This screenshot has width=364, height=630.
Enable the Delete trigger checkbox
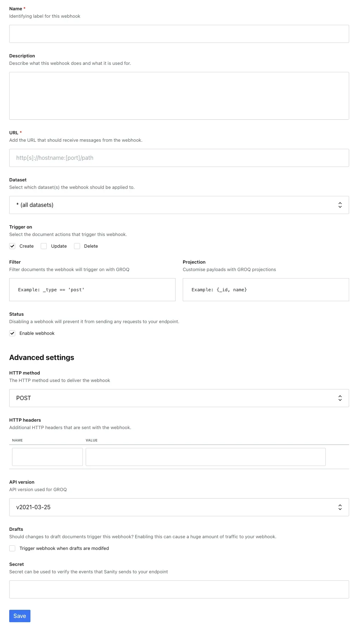point(77,246)
